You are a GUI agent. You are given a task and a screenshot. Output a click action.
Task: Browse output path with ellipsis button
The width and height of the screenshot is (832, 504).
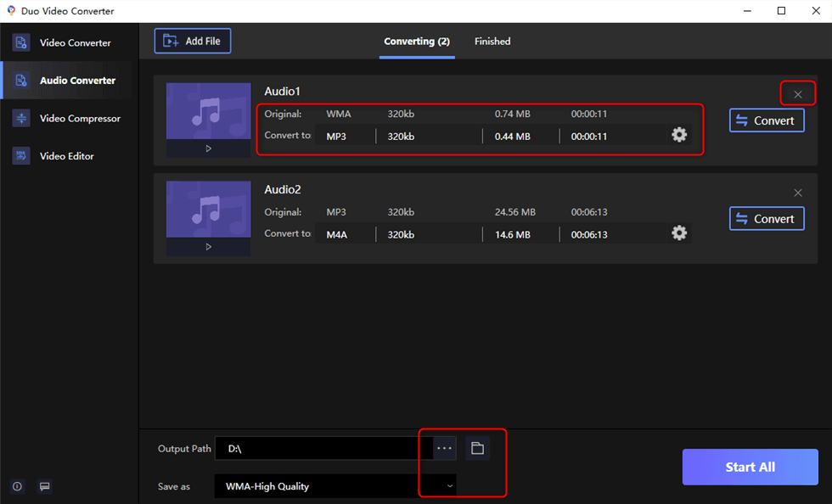445,448
